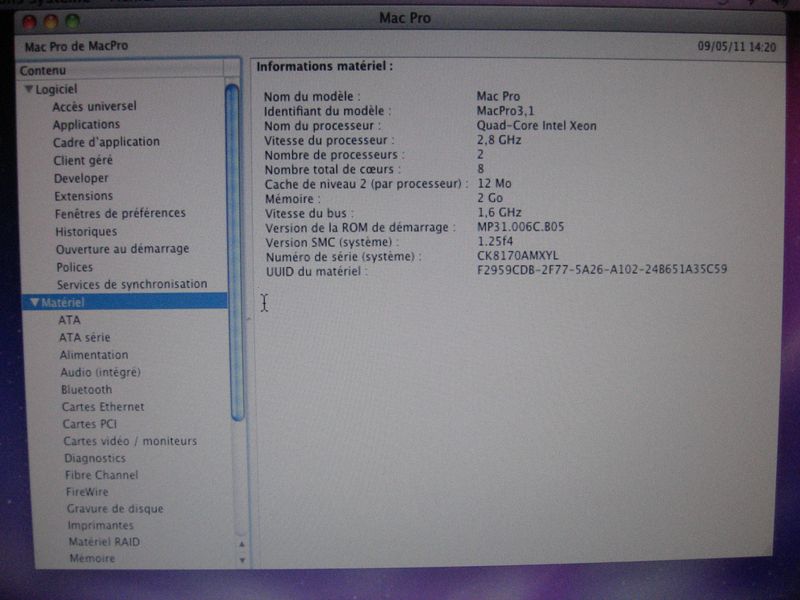This screenshot has width=800, height=600.
Task: Click the 1.25f4 SMC version value
Action: [x=495, y=241]
